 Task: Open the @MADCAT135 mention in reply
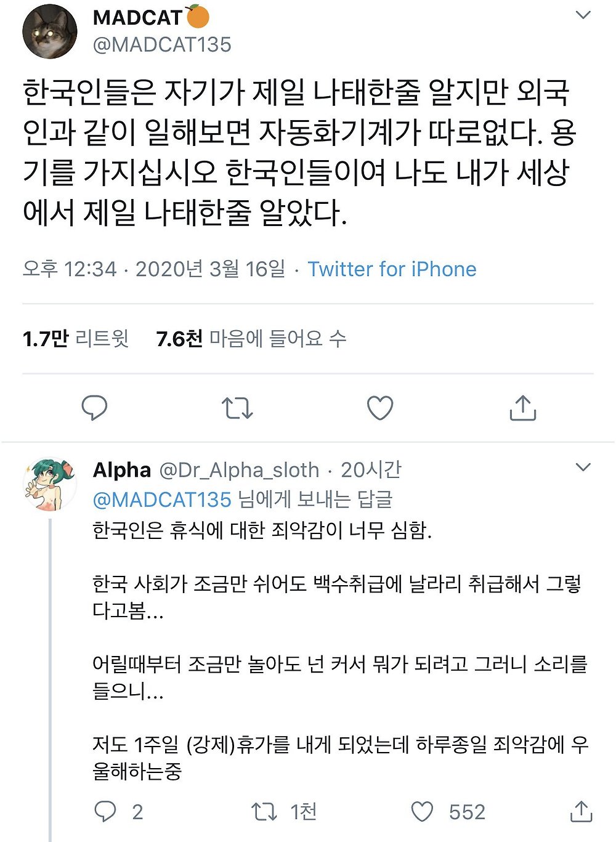[162, 499]
